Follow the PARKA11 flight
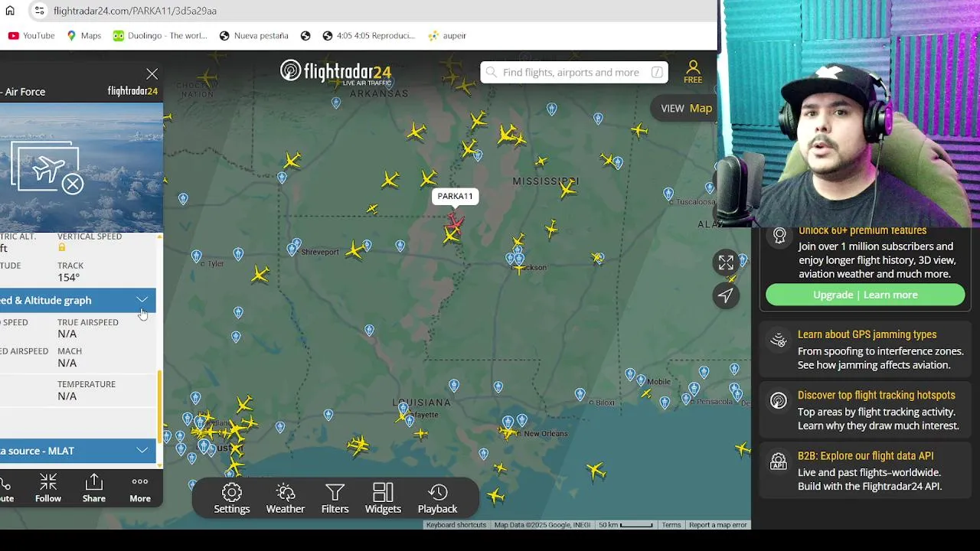980x551 pixels. point(47,488)
